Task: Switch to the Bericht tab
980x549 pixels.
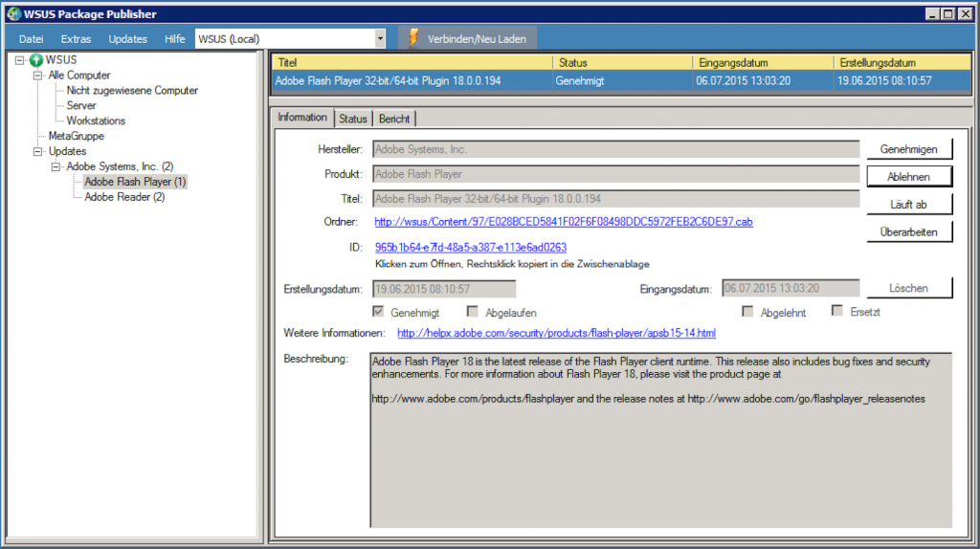Action: tap(394, 119)
